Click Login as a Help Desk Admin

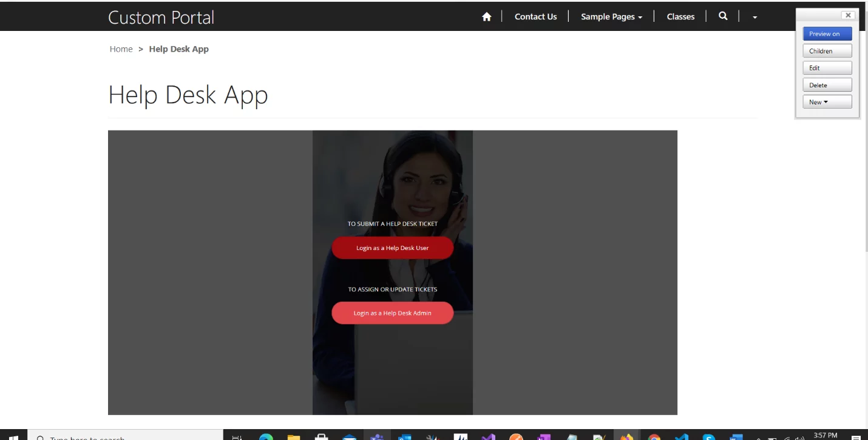pos(392,313)
